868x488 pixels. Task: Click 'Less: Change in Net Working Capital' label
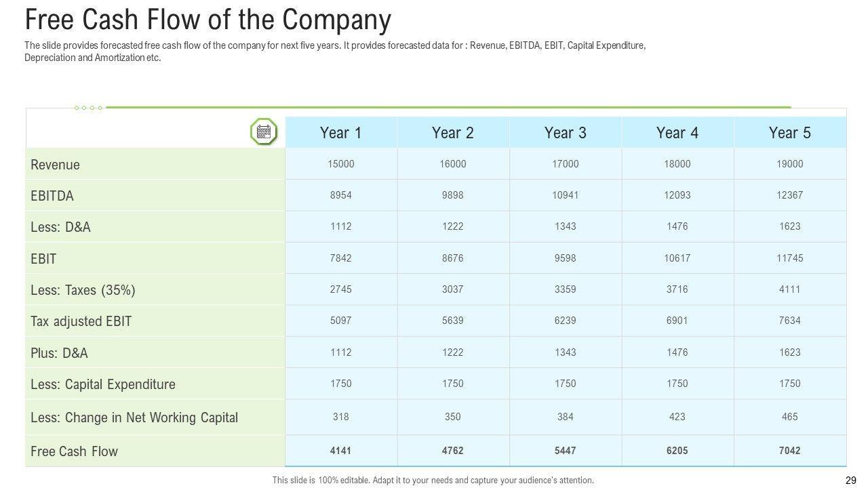134,418
